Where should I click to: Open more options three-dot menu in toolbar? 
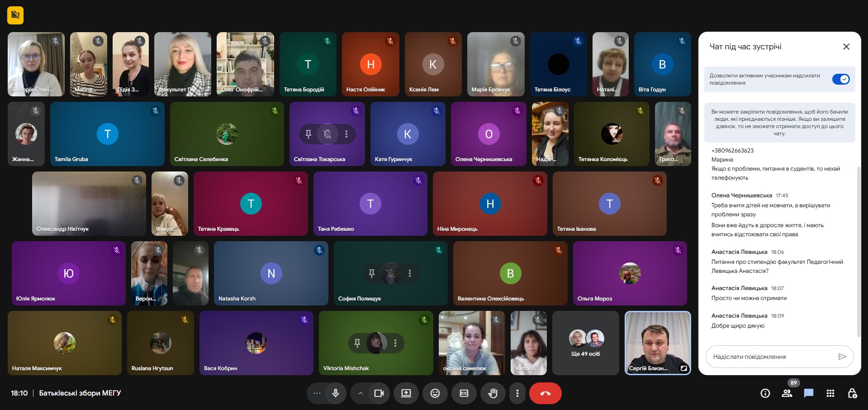517,393
